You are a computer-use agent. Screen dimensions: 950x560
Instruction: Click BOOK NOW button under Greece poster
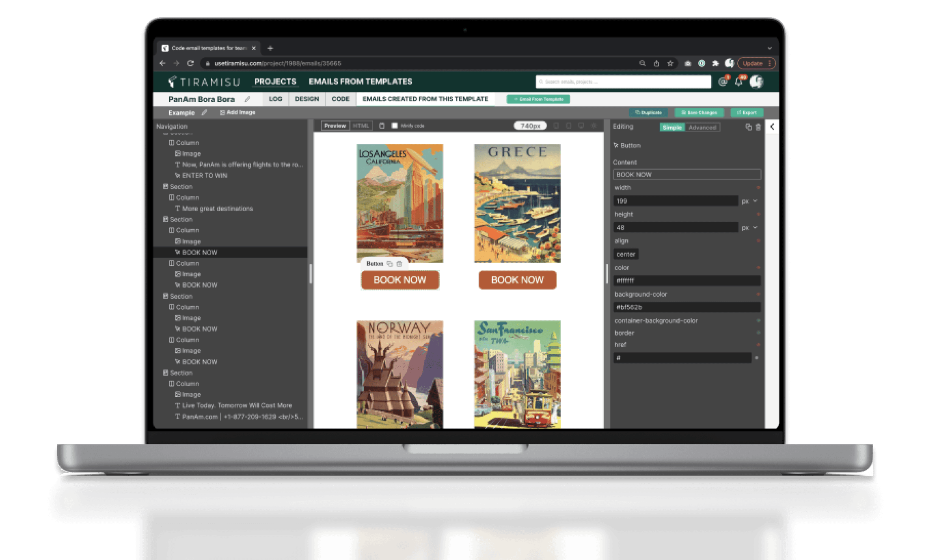[x=517, y=280]
